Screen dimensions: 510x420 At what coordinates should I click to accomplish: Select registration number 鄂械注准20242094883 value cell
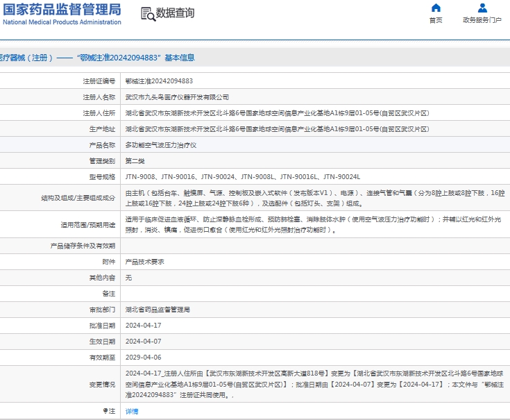159,81
